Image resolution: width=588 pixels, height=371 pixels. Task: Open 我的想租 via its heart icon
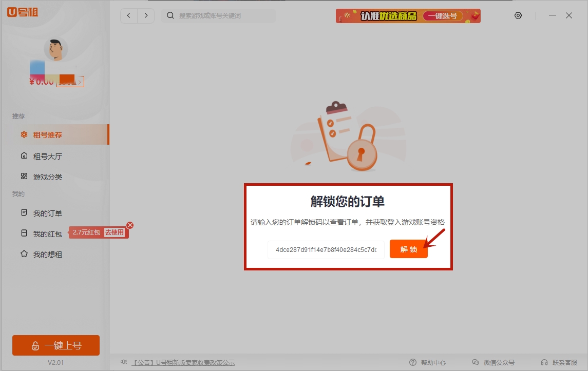[x=23, y=254]
